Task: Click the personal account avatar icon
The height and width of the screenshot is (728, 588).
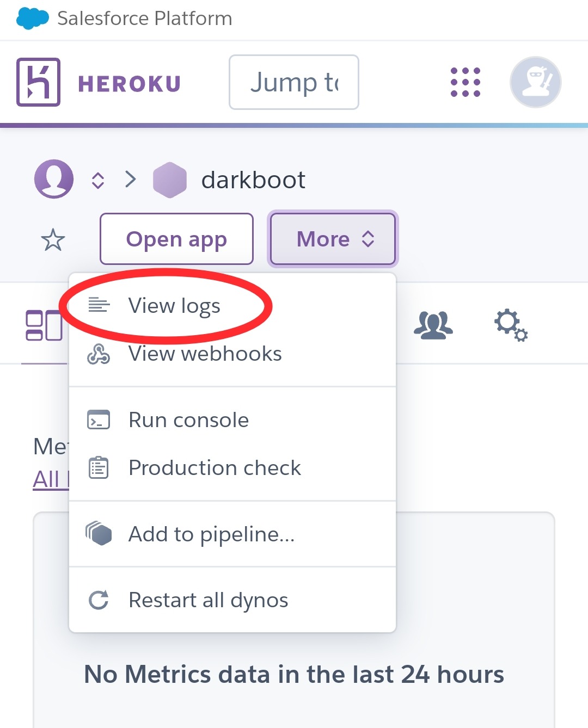Action: (54, 179)
